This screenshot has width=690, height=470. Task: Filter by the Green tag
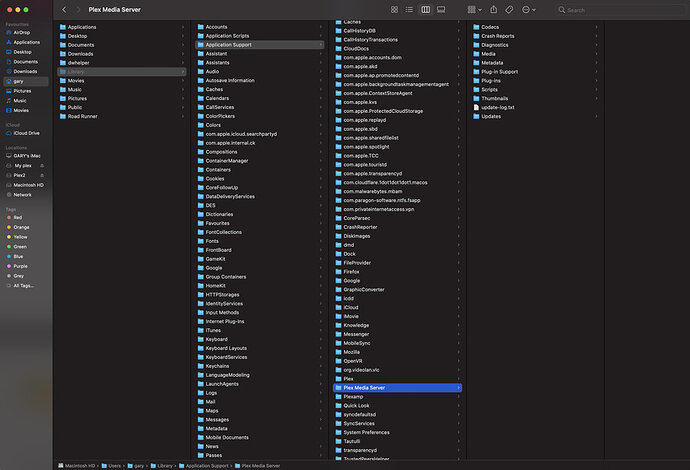pyautogui.click(x=20, y=246)
